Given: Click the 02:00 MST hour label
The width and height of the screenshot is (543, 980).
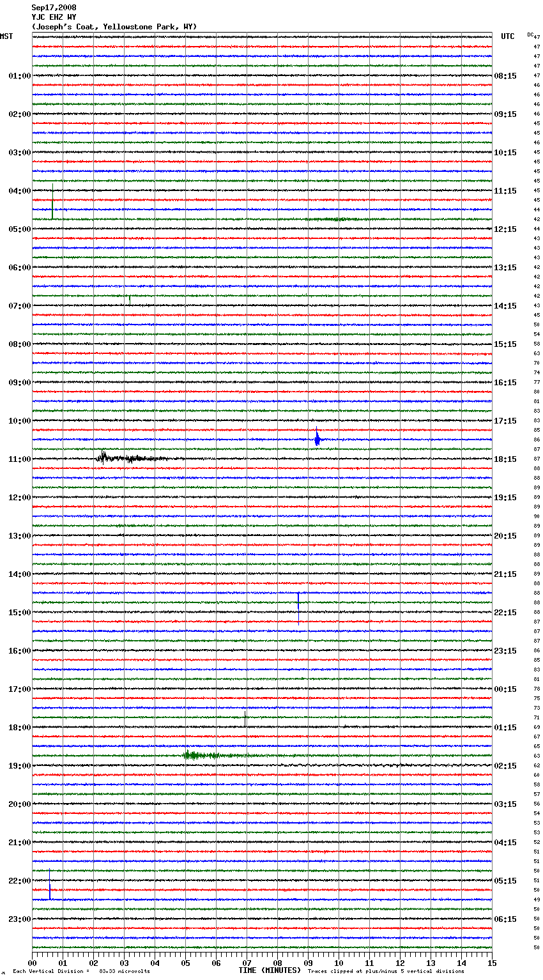Looking at the screenshot, I should coord(20,114).
